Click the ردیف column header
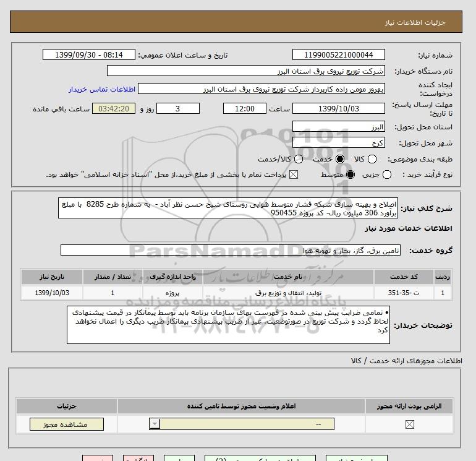Image resolution: width=476 pixels, height=461 pixels. tap(442, 277)
